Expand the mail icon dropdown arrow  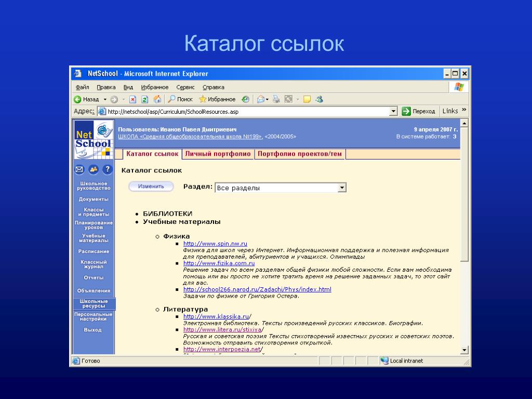coord(268,99)
